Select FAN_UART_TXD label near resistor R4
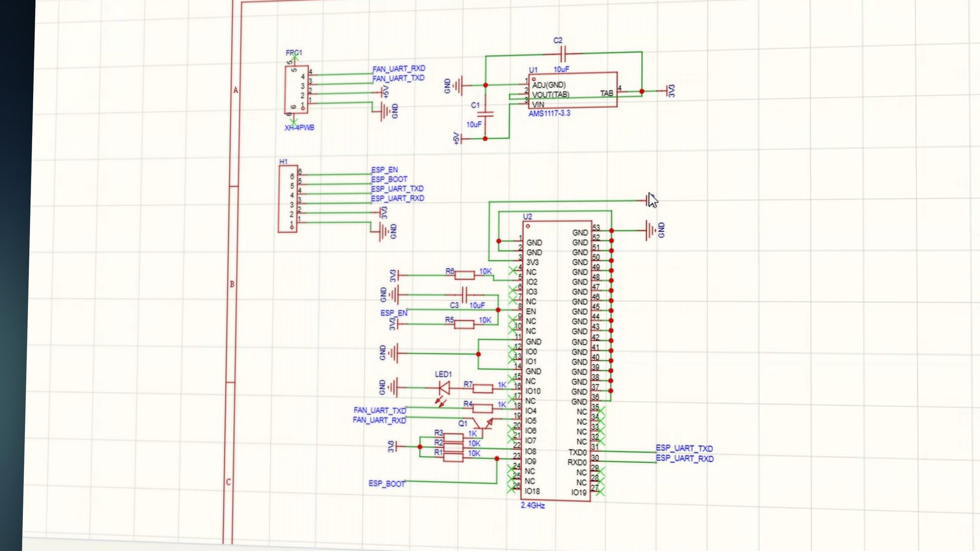The width and height of the screenshot is (980, 551). [x=380, y=410]
